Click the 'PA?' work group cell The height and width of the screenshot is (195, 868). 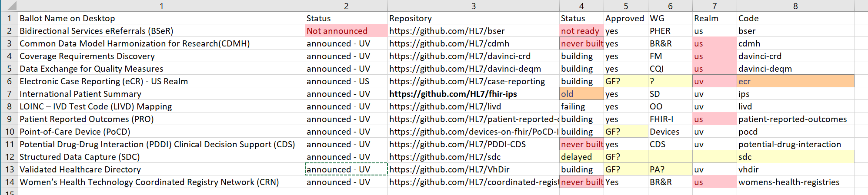tap(670, 169)
